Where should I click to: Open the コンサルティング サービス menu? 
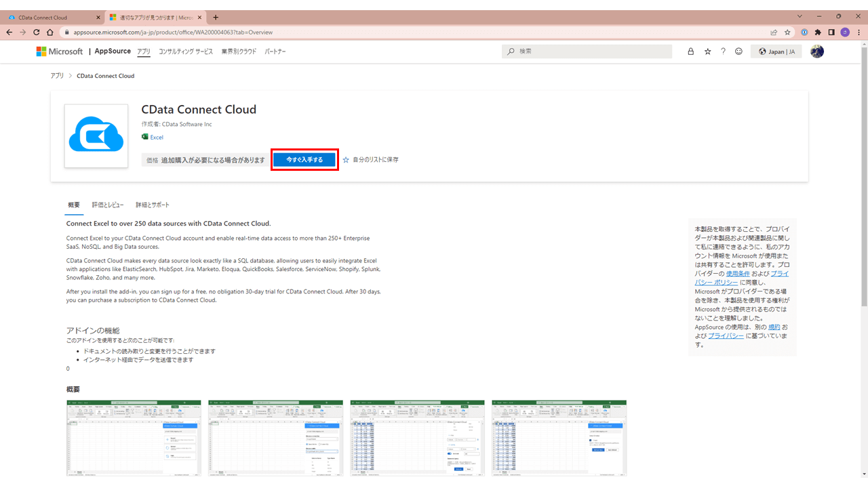tap(186, 52)
